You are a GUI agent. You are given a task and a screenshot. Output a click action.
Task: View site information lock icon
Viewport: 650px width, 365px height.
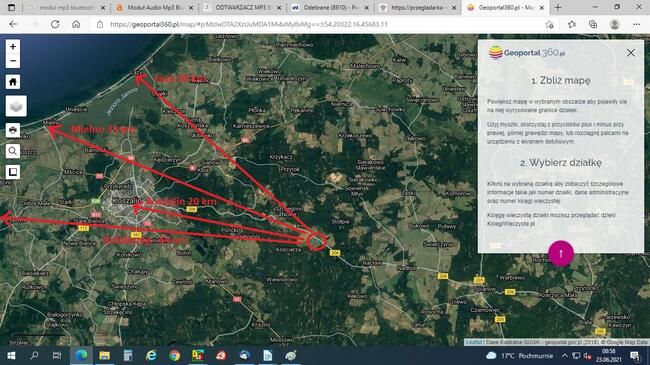[x=100, y=24]
